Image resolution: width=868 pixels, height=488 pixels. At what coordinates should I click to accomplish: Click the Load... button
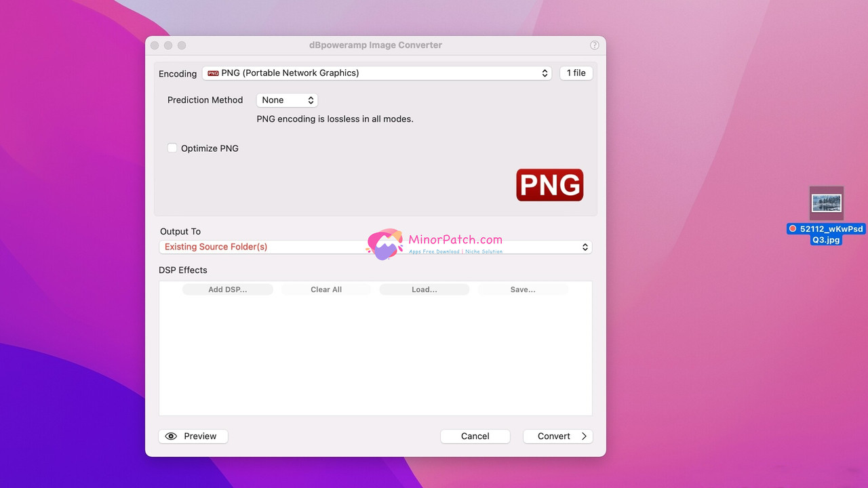(x=425, y=289)
